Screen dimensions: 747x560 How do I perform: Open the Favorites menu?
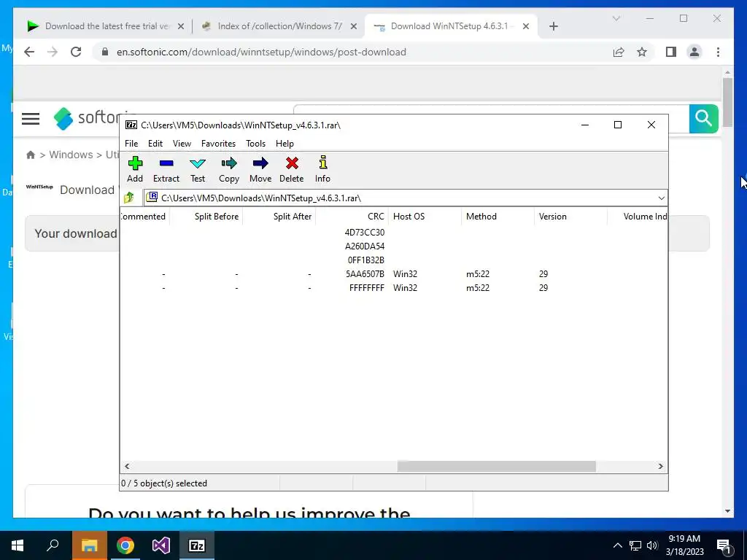pyautogui.click(x=218, y=144)
